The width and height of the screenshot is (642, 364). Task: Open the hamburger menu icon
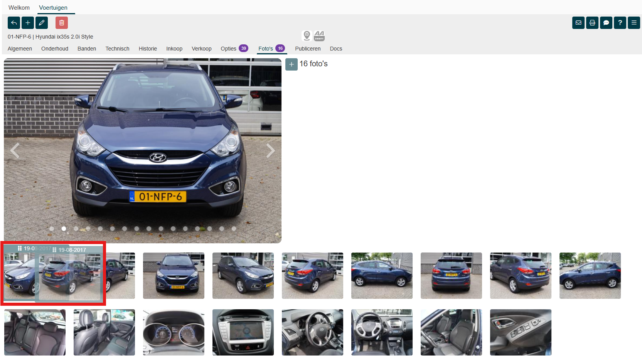tap(634, 23)
